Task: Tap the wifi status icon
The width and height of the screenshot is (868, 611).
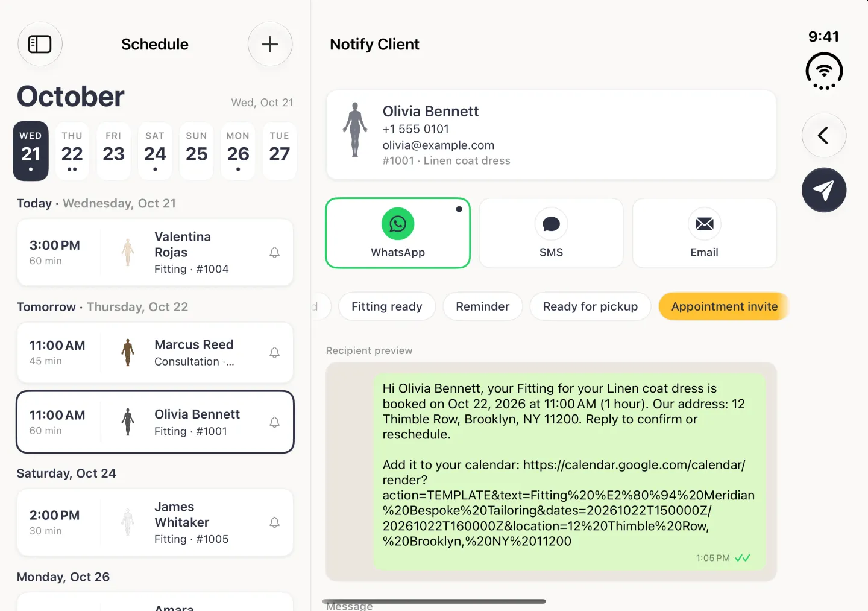Action: [x=824, y=71]
